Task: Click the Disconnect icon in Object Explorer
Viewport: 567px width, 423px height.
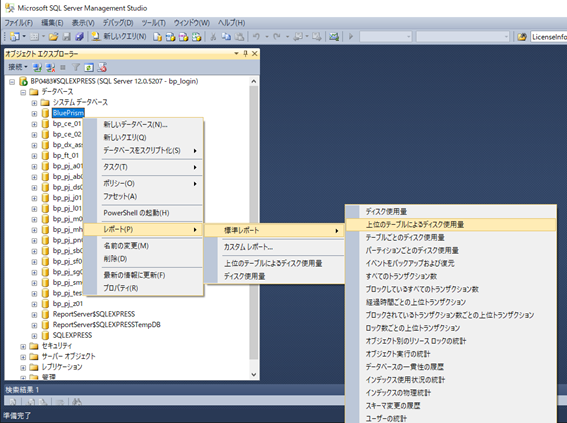Action: [50, 67]
